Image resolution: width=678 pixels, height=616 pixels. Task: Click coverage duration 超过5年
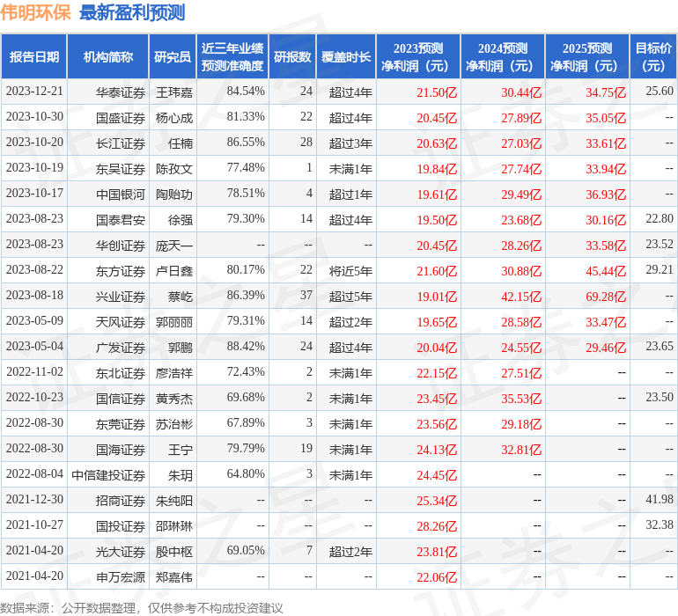[350, 297]
